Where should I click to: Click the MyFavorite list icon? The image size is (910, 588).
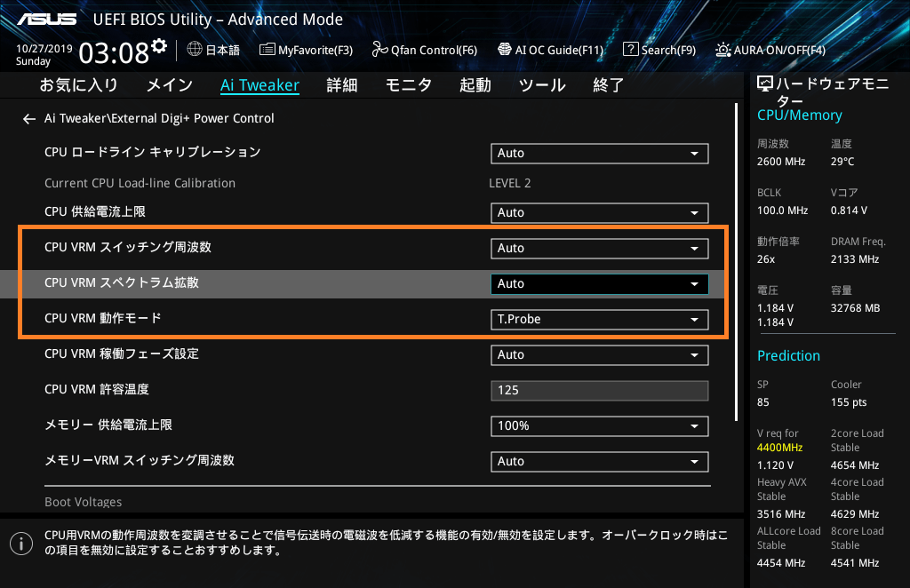point(267,49)
